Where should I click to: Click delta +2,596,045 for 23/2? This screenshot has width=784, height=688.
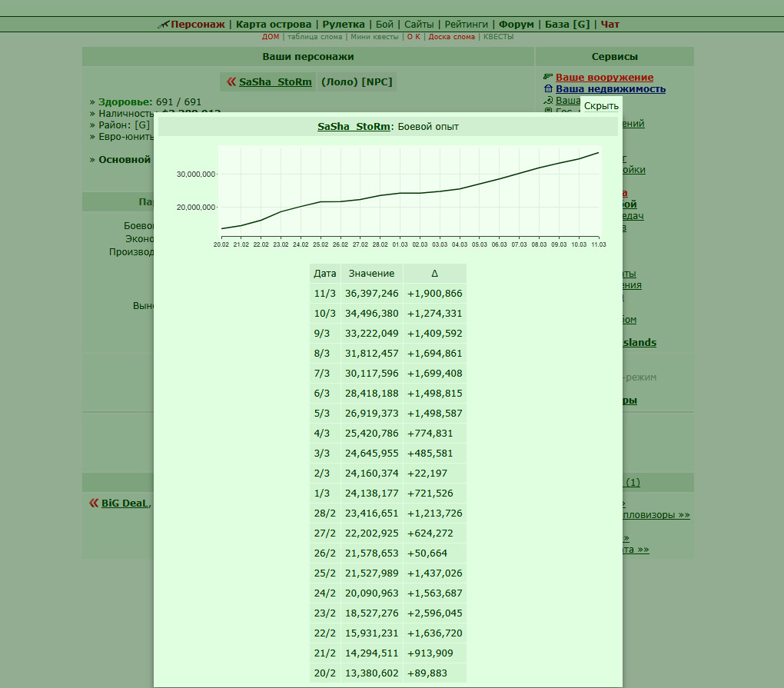tap(434, 613)
